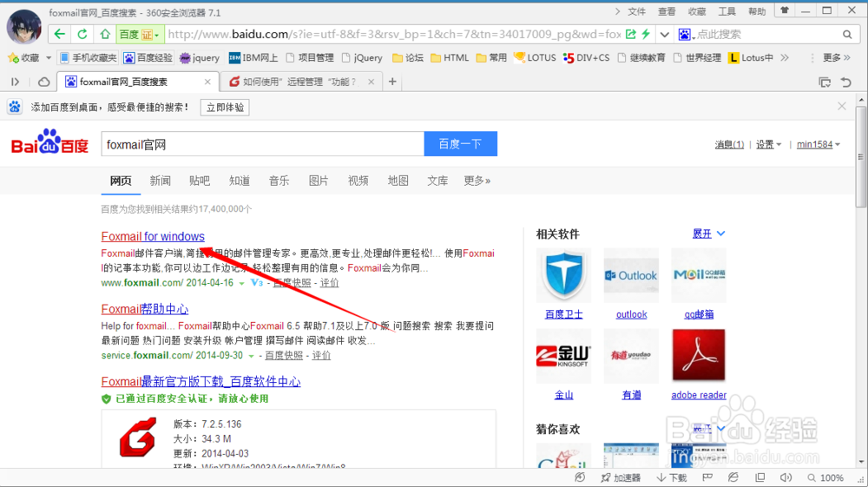This screenshot has height=487, width=868.
Task: Open the 消息(1) messages link
Action: tap(729, 144)
